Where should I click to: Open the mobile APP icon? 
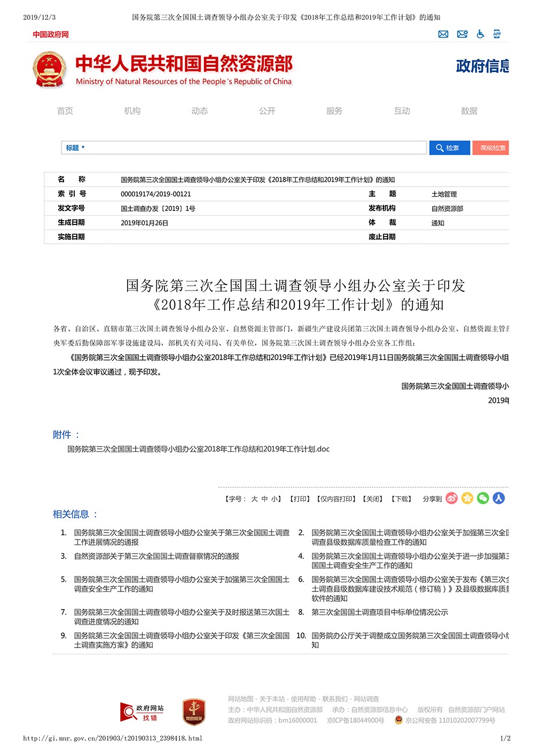497,34
